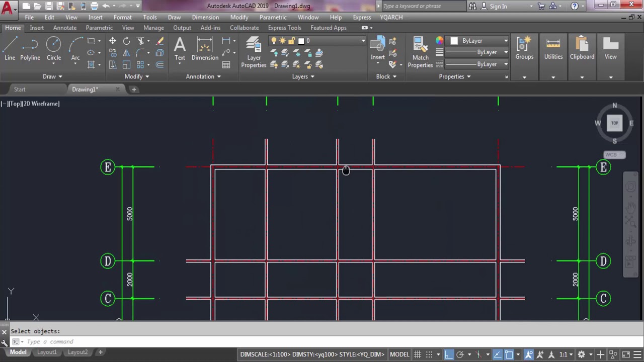Click the Scale tool icon
Image resolution: width=644 pixels, height=362 pixels.
point(126,65)
